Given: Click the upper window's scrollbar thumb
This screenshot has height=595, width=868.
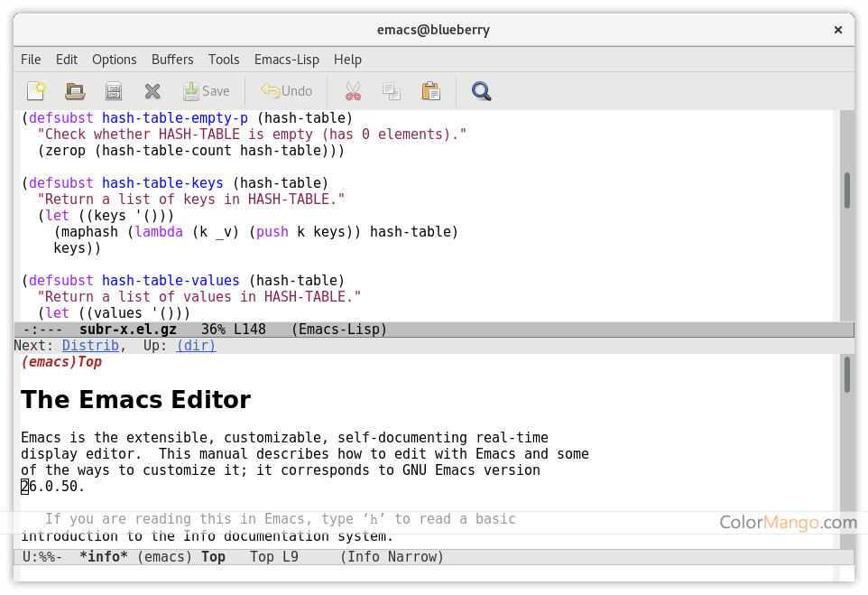Looking at the screenshot, I should 847,191.
